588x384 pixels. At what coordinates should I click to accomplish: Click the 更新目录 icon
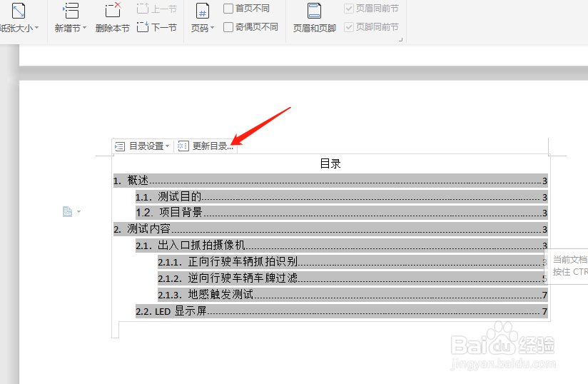183,146
